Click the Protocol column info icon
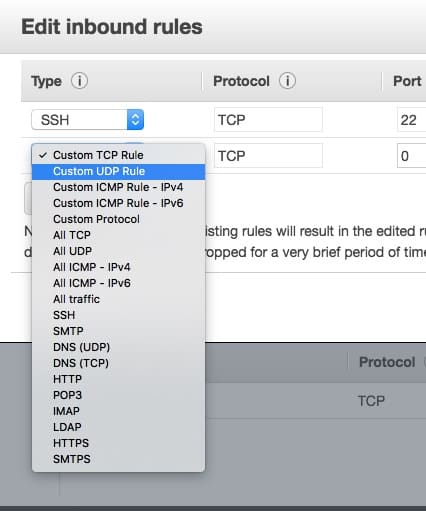This screenshot has width=426, height=511. point(287,81)
